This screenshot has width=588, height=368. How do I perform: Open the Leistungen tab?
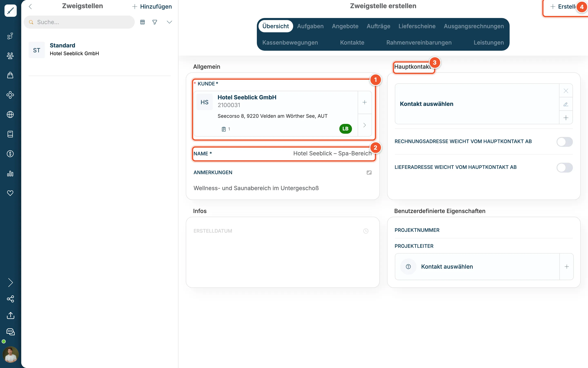489,42
